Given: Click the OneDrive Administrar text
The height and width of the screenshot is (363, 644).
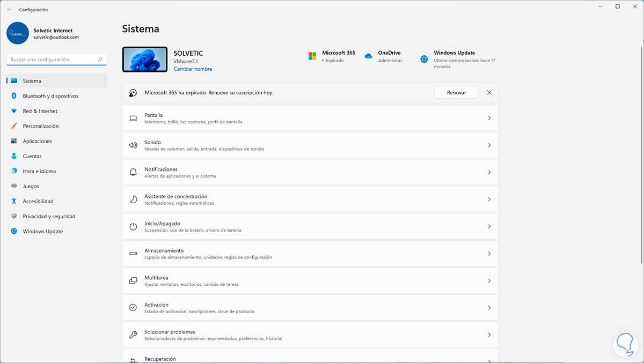Looking at the screenshot, I should 390,61.
